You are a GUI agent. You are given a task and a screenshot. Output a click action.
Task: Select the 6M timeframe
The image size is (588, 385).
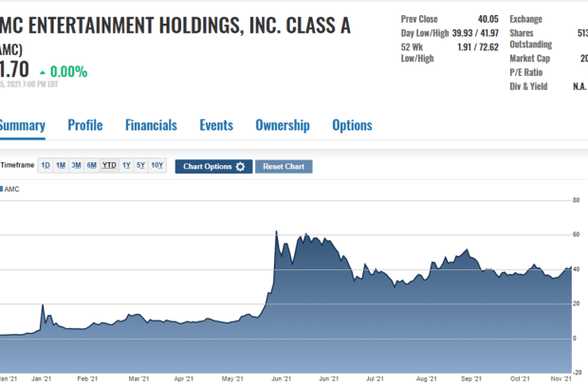(x=92, y=165)
